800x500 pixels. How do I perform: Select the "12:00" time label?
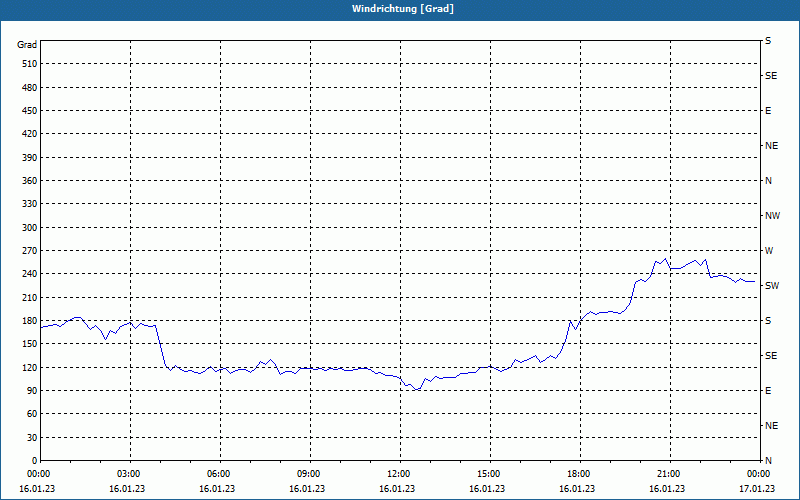tap(401, 474)
